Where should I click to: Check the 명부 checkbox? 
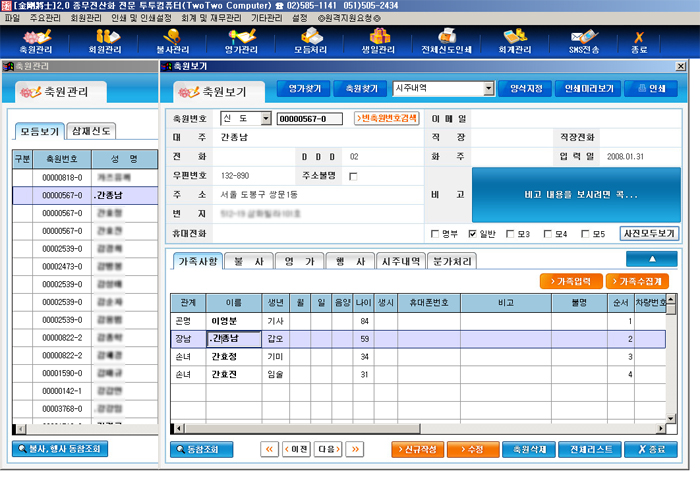pos(435,234)
